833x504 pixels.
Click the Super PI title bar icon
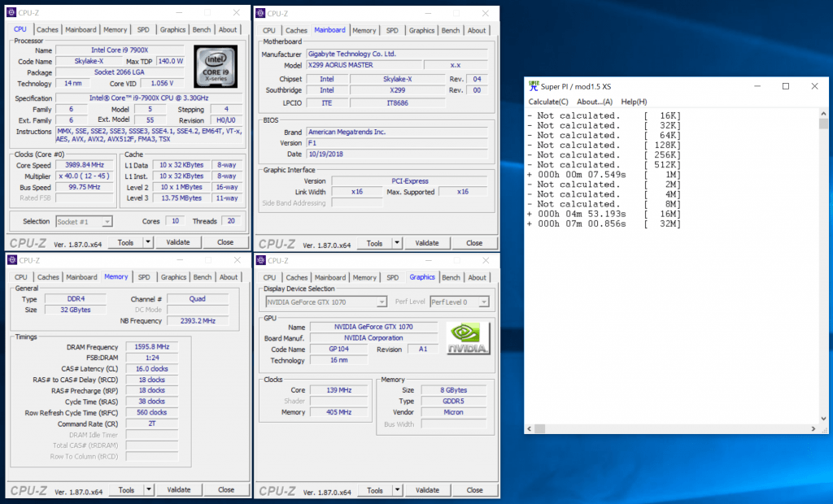coord(534,85)
